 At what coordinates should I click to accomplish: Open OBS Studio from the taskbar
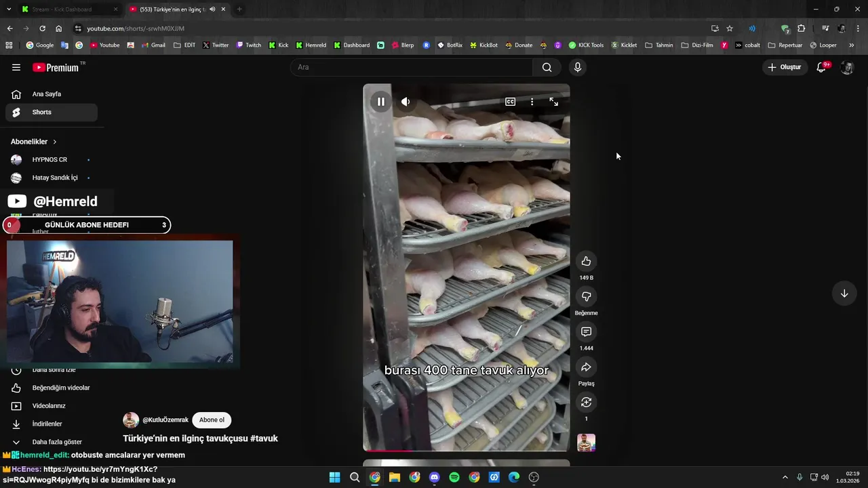click(x=534, y=477)
